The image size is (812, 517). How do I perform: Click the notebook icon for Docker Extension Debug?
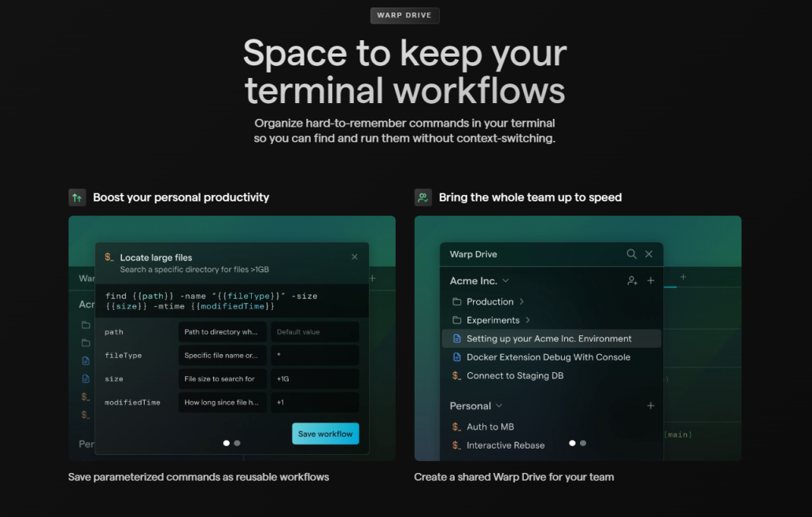pos(456,357)
